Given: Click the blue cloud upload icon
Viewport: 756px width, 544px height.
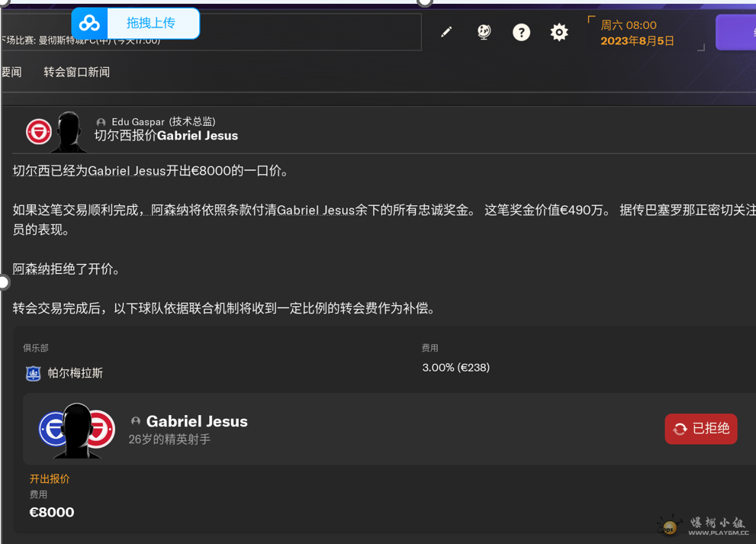Looking at the screenshot, I should pyautogui.click(x=89, y=23).
